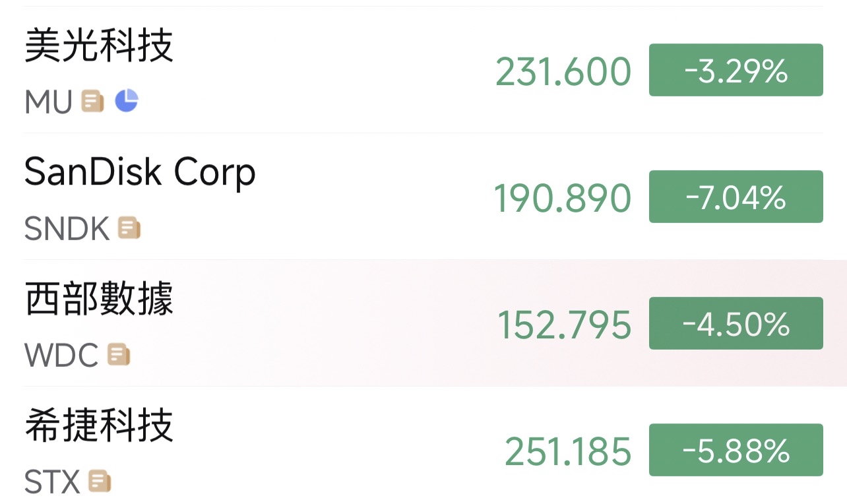
Task: Tap the 152.795 price for WDC
Action: pos(565,325)
